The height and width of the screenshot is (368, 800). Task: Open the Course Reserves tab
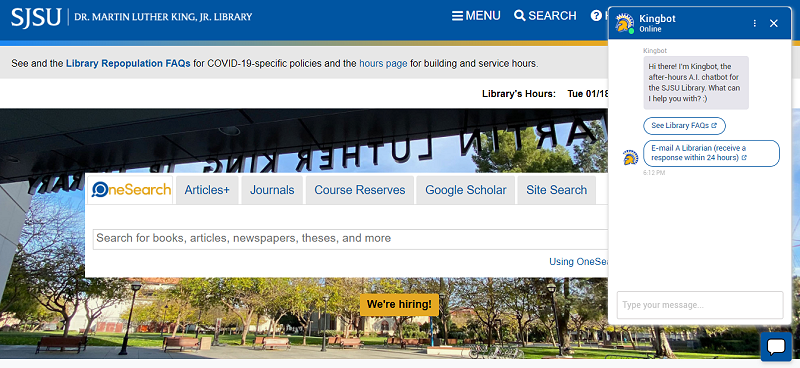360,190
